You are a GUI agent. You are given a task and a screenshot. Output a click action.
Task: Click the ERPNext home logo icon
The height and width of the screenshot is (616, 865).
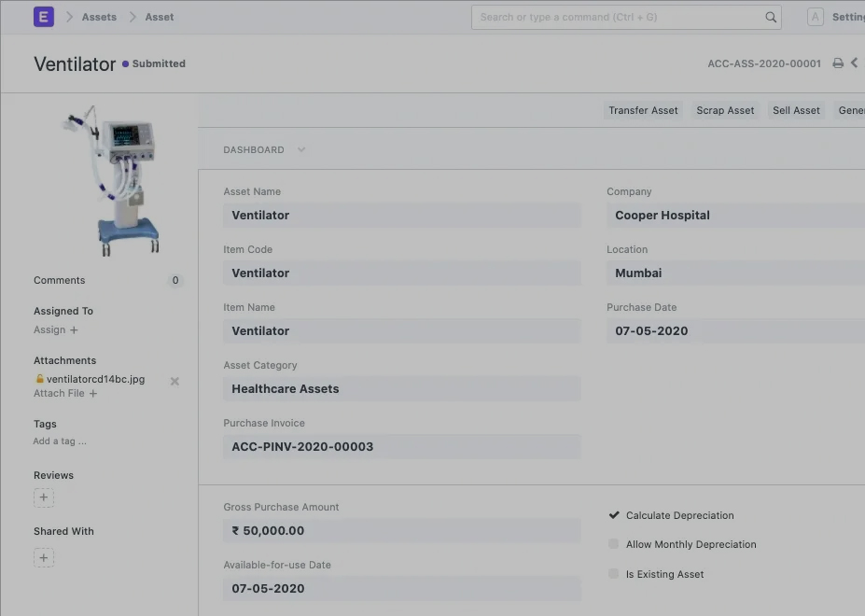(44, 17)
